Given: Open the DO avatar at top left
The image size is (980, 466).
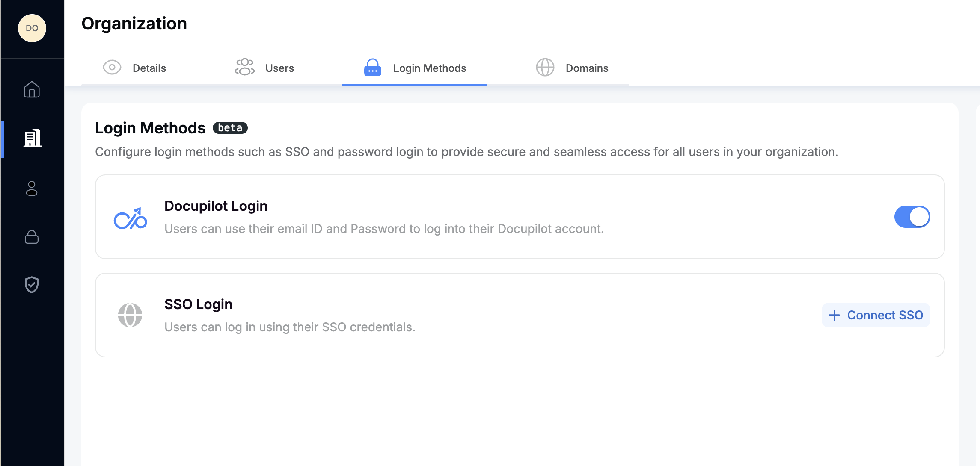Looking at the screenshot, I should [x=32, y=28].
